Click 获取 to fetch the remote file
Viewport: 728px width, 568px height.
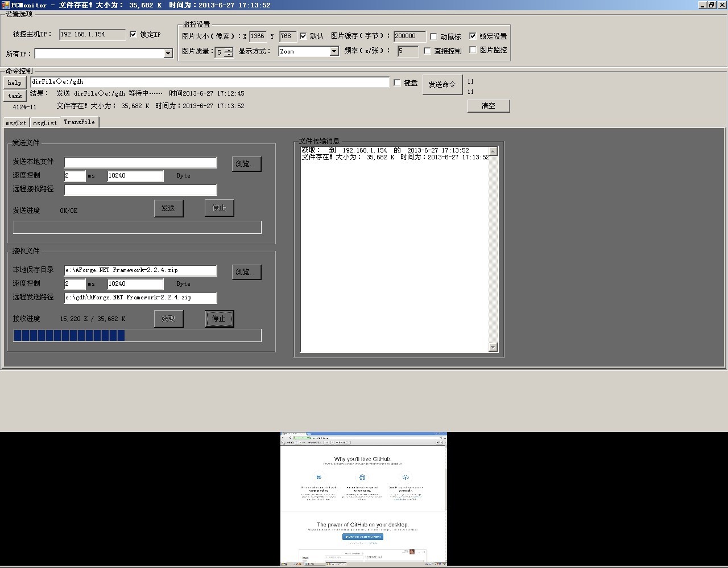pyautogui.click(x=168, y=319)
